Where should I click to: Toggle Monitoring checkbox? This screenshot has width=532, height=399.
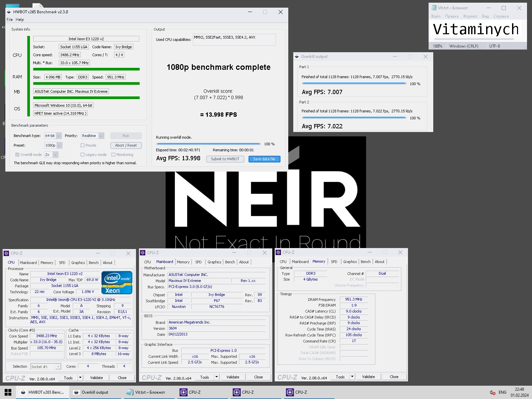pos(113,155)
